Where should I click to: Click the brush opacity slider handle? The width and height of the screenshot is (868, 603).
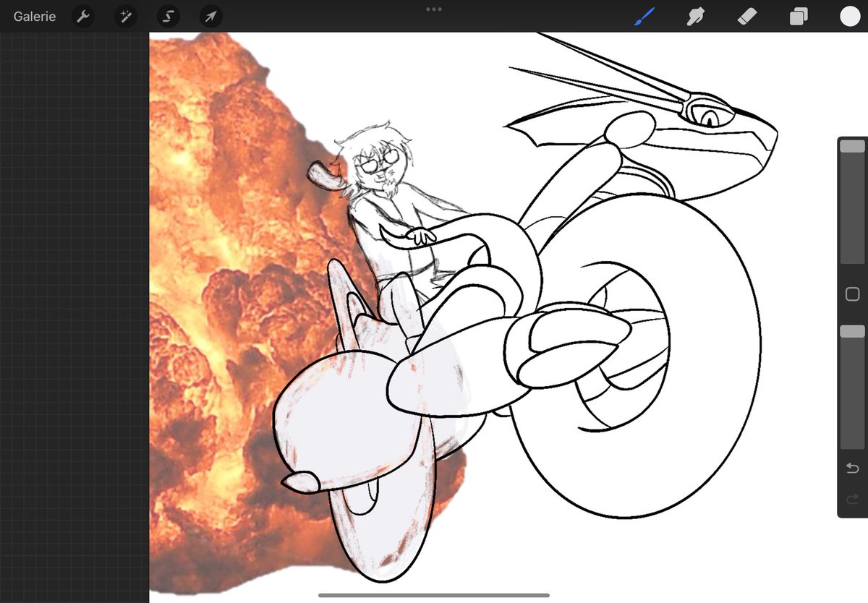coord(852,330)
